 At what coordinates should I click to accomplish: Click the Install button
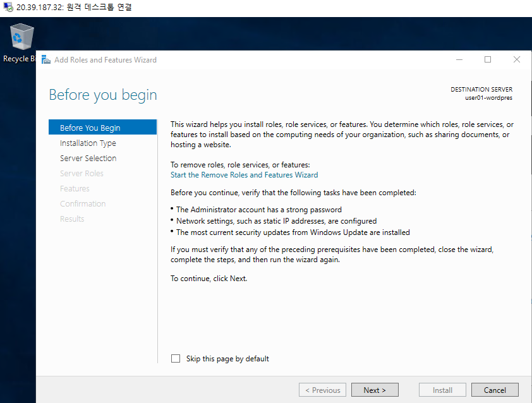[x=442, y=390]
